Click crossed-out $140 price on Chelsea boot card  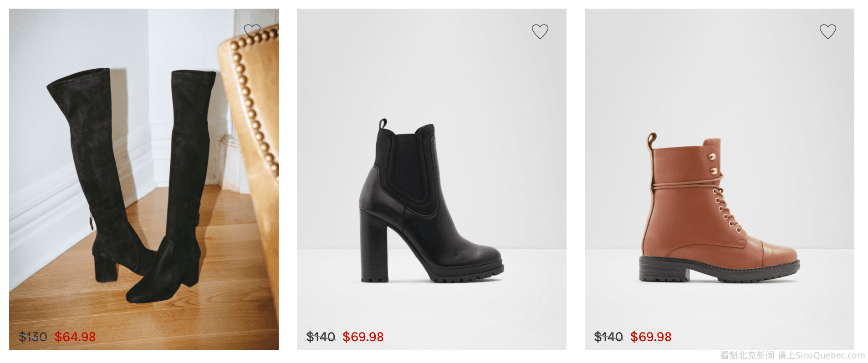[321, 337]
